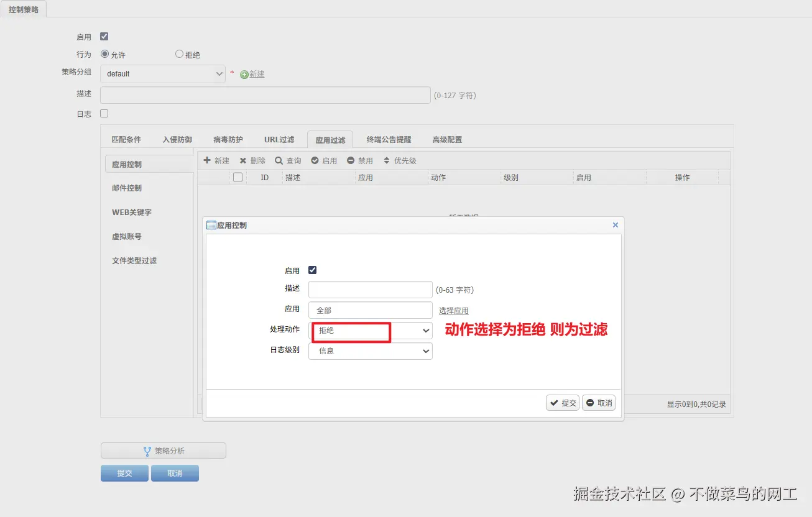
Task: Select the 允许 radio button
Action: tap(104, 54)
